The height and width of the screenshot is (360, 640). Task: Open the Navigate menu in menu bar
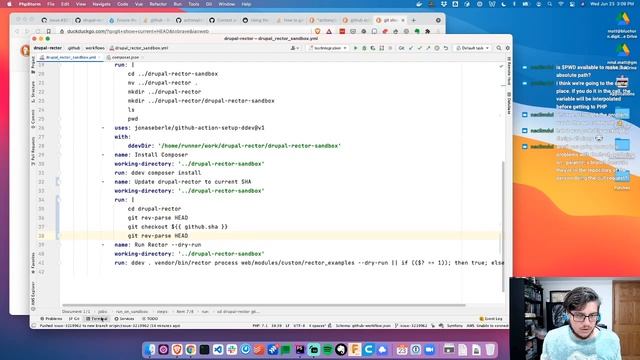pos(101,4)
